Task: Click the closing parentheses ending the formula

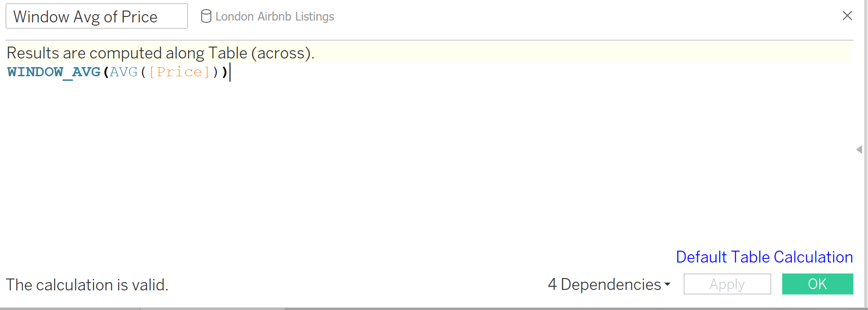Action: (x=220, y=72)
